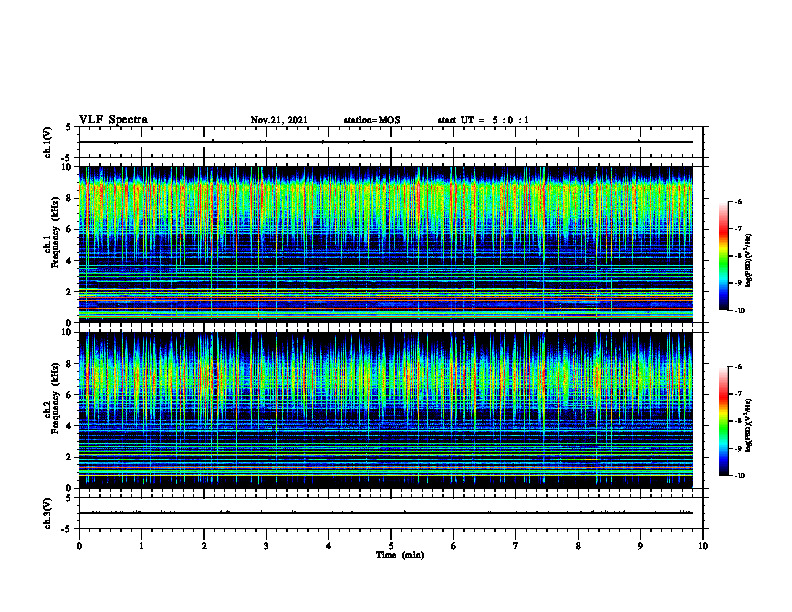Click the ch.2 spectrogram panel

tap(386, 410)
